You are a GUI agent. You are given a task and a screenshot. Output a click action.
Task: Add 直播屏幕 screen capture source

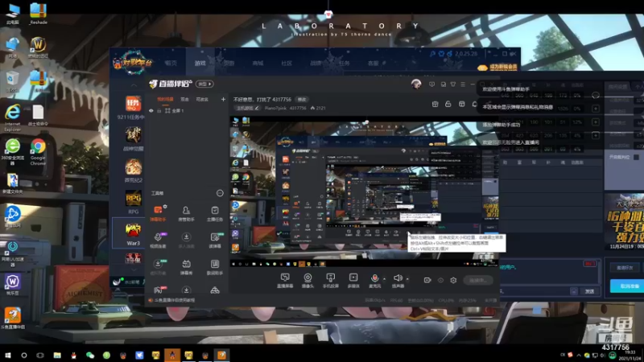285,281
